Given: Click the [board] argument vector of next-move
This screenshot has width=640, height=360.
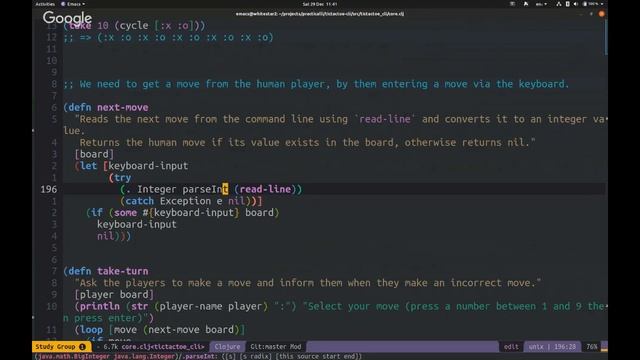Looking at the screenshot, I should point(94,154).
